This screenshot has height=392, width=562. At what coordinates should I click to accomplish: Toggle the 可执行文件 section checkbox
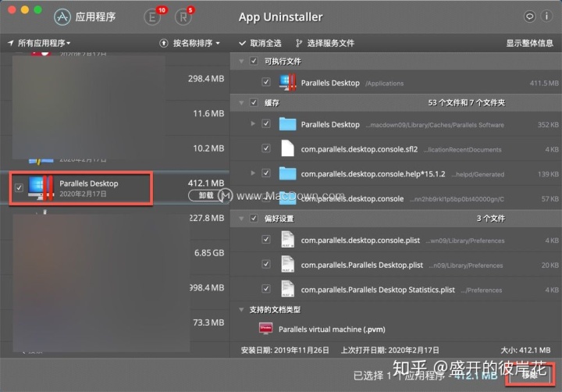tap(254, 61)
